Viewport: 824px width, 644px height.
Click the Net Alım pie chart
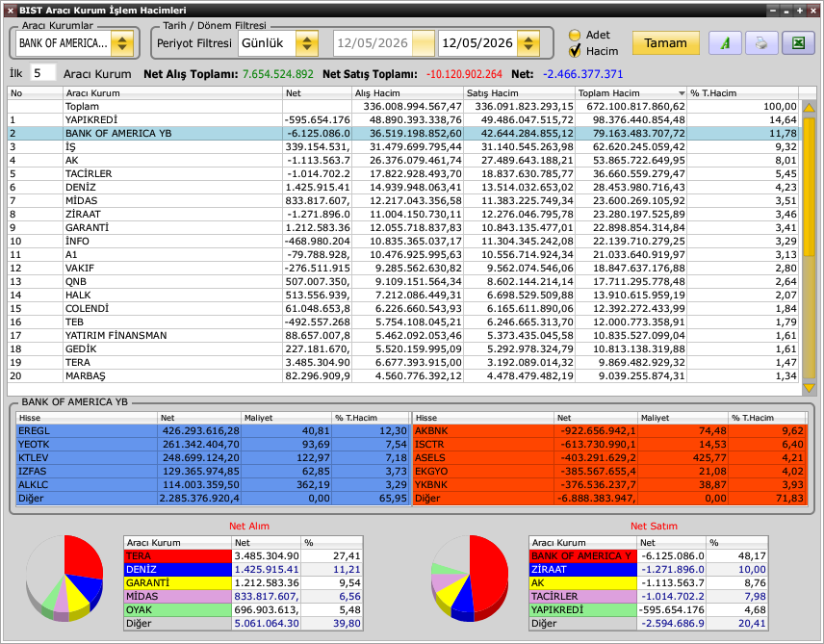click(64, 579)
